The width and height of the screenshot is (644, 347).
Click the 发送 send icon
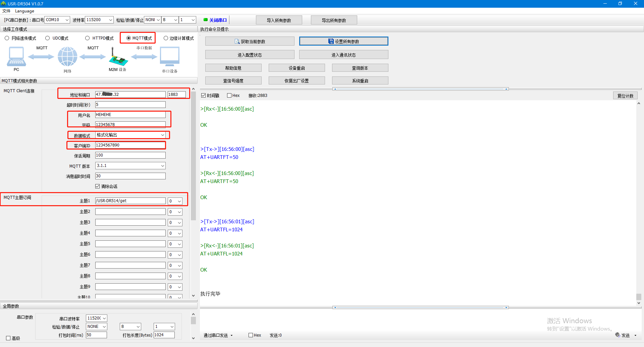618,335
